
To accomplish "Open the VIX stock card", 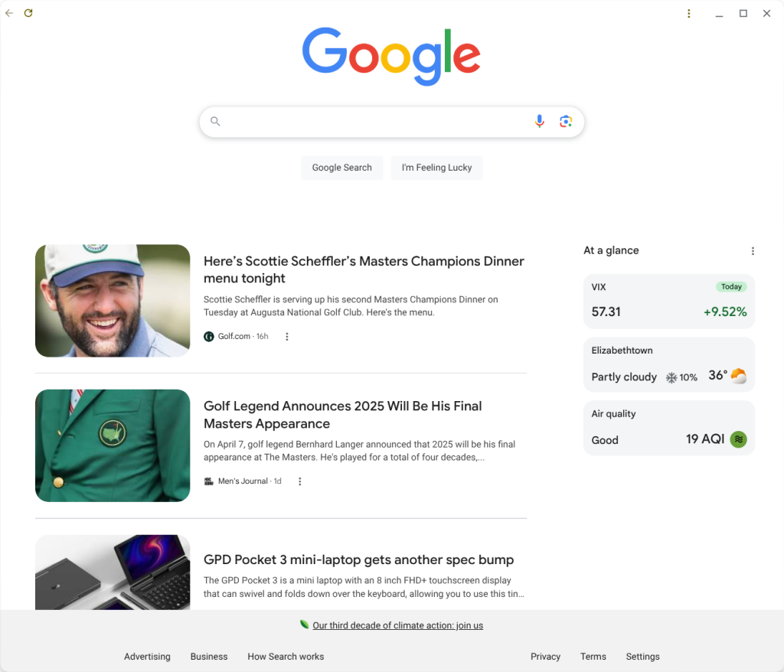I will (669, 301).
